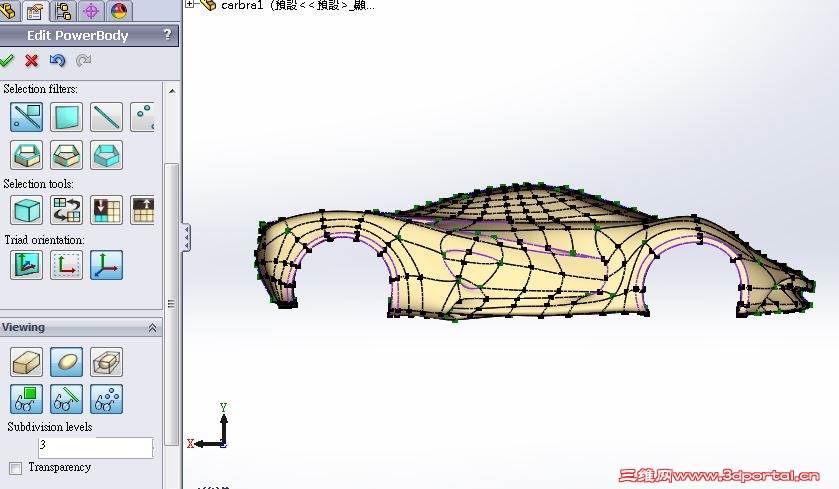This screenshot has height=489, width=839.
Task: Toggle edge visibility glasses icon
Action: point(66,399)
